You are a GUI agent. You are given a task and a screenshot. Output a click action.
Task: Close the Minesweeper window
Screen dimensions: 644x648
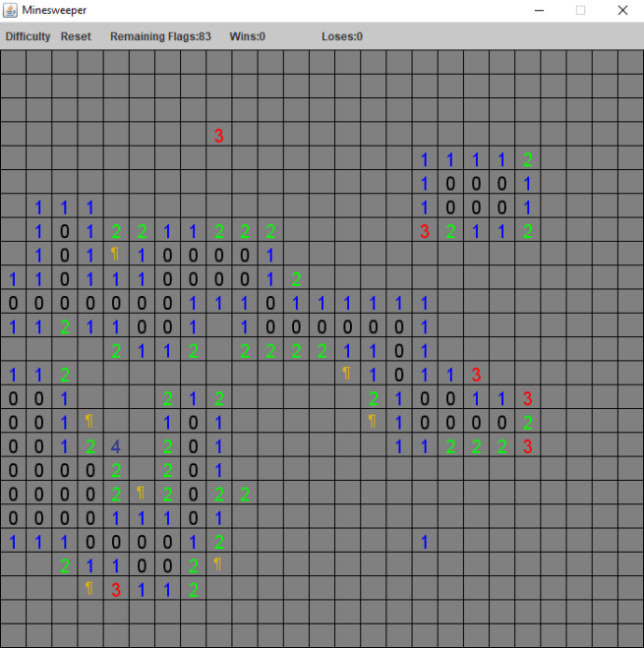point(622,10)
